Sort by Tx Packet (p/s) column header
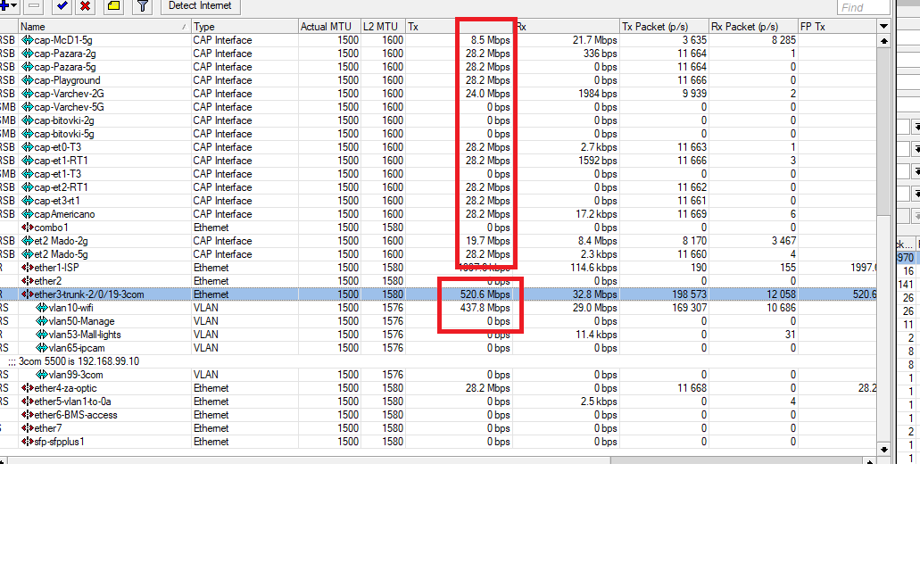 664,27
